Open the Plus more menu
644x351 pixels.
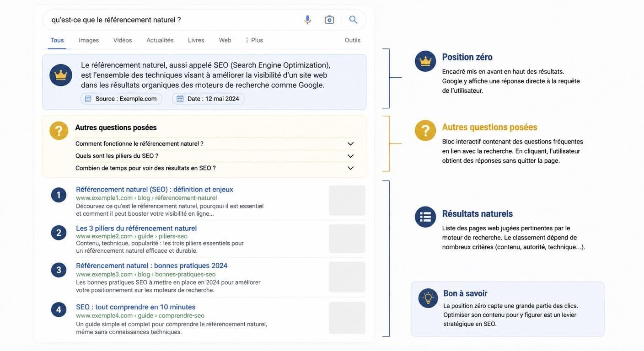pos(254,40)
